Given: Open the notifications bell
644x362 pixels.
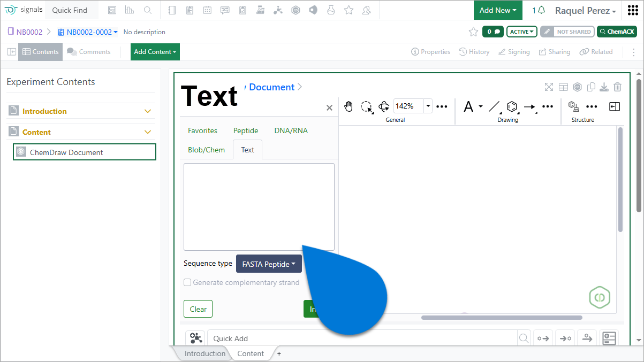Looking at the screenshot, I should (x=539, y=10).
